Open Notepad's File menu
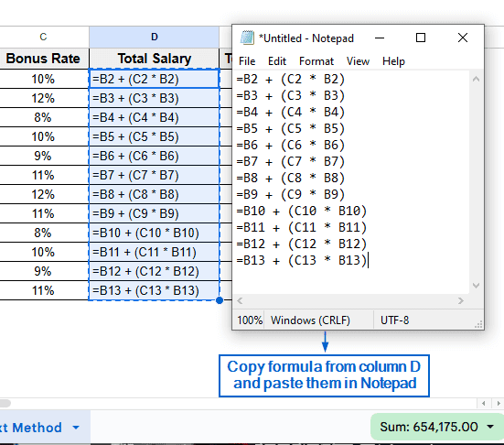The width and height of the screenshot is (504, 445). [x=247, y=61]
